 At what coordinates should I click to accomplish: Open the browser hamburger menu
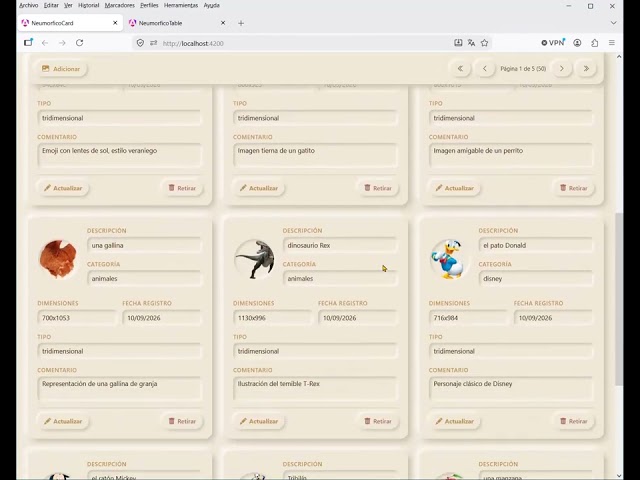611,43
